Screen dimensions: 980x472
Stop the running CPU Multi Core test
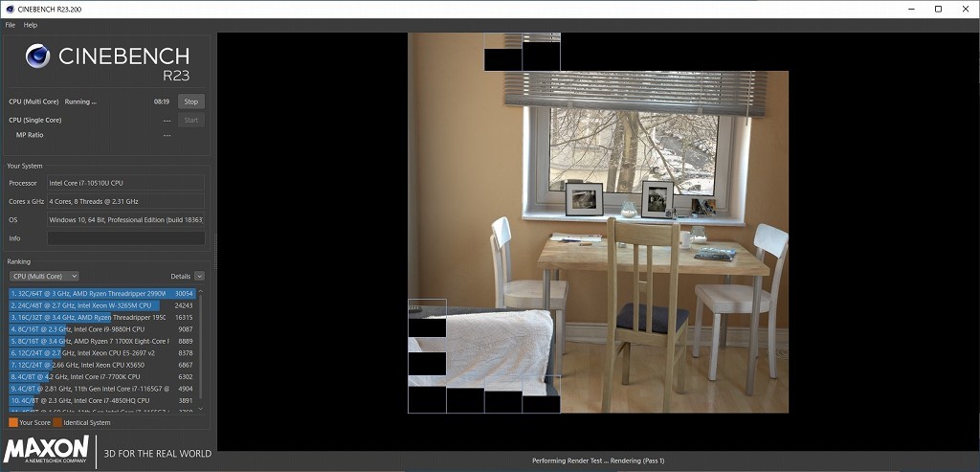coord(190,101)
